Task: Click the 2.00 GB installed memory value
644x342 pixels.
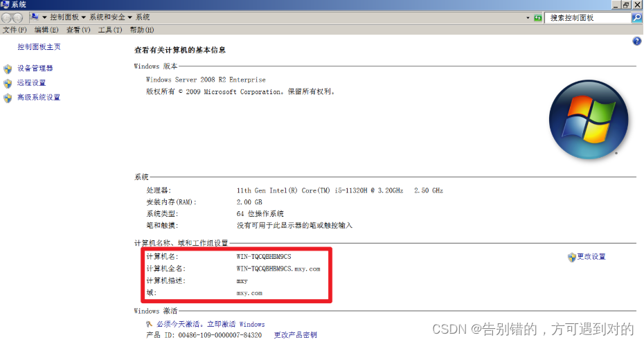Action: point(249,202)
